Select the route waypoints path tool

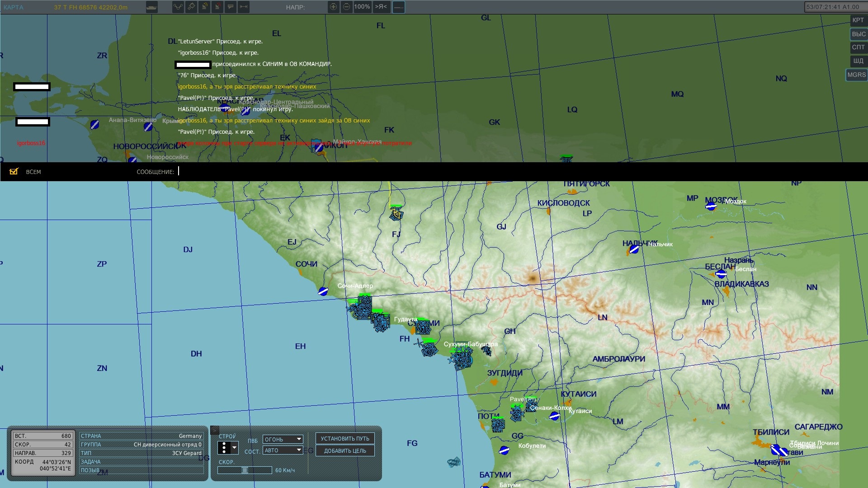point(178,7)
